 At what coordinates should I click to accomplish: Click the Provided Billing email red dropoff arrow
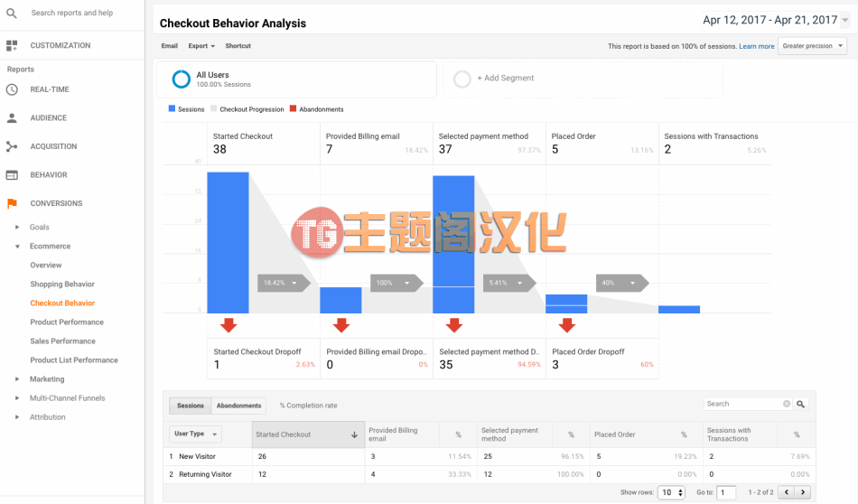(x=340, y=325)
